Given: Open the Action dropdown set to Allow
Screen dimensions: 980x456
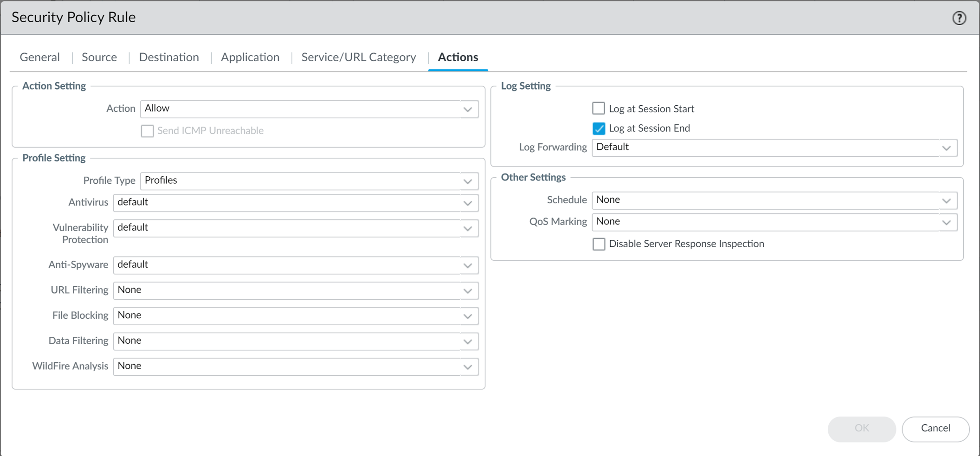Looking at the screenshot, I should click(x=309, y=109).
